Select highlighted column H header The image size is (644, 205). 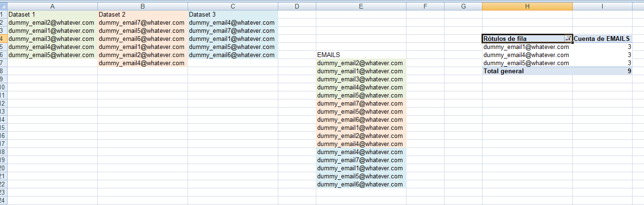tap(527, 6)
